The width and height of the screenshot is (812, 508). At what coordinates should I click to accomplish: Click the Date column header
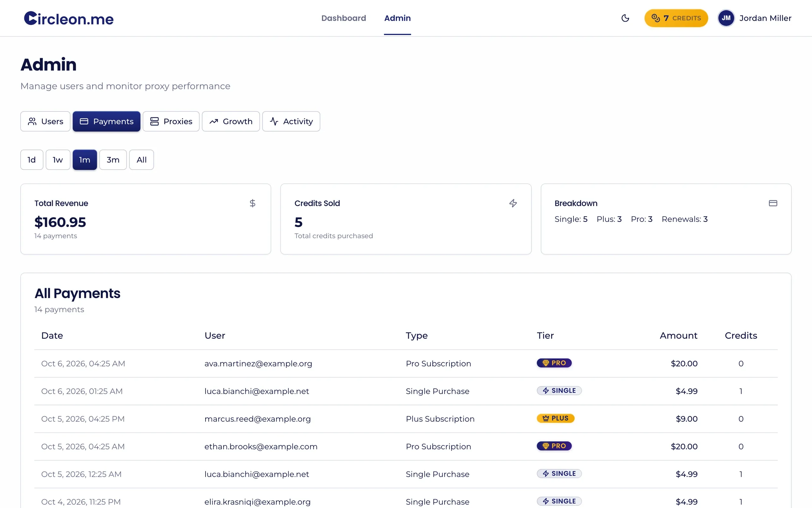pos(52,336)
